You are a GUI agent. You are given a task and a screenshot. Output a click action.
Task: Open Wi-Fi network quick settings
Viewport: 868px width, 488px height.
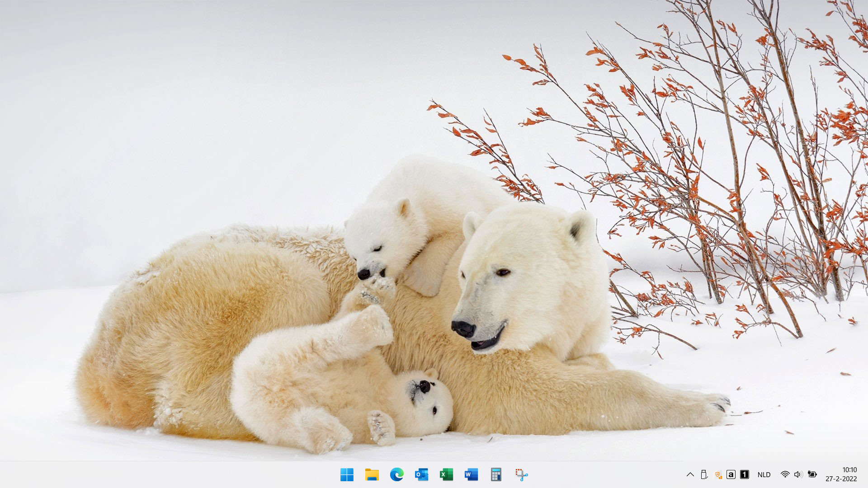click(x=785, y=474)
